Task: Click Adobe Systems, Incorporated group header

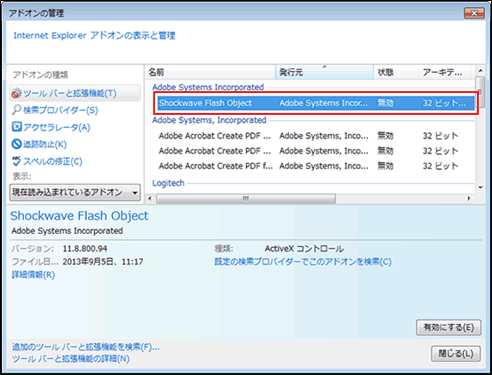Action: (x=209, y=120)
